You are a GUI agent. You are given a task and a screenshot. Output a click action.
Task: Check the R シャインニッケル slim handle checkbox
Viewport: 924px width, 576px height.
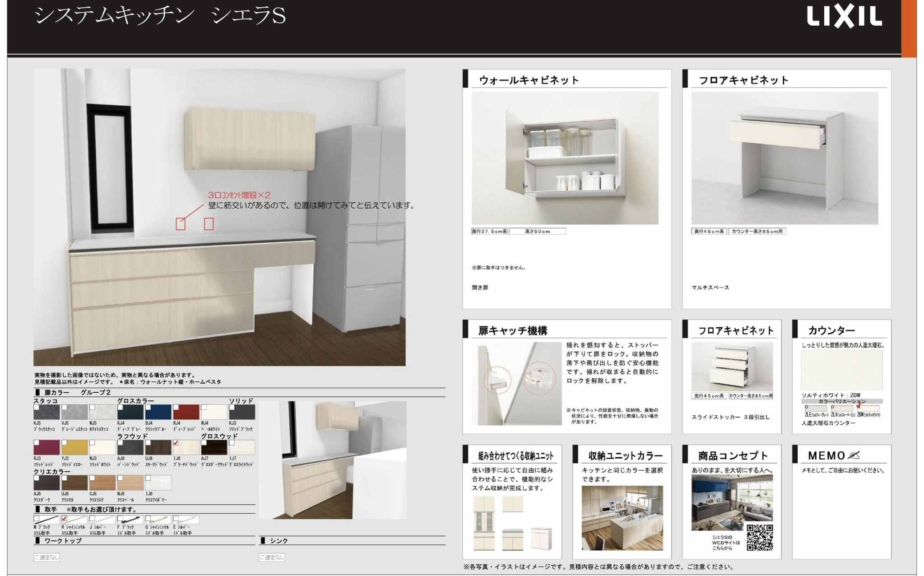pos(64,519)
